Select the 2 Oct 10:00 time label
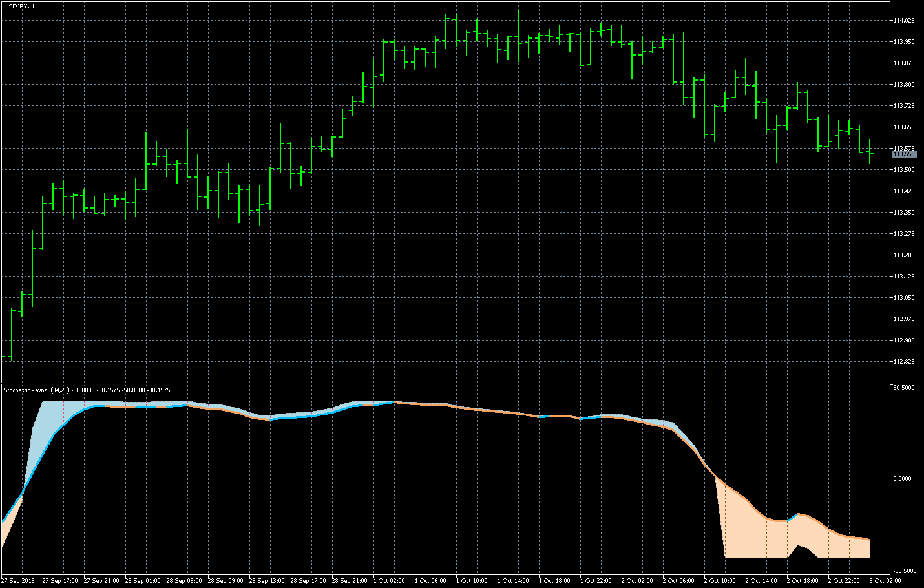Viewport: 924px width, 588px height. (x=720, y=581)
